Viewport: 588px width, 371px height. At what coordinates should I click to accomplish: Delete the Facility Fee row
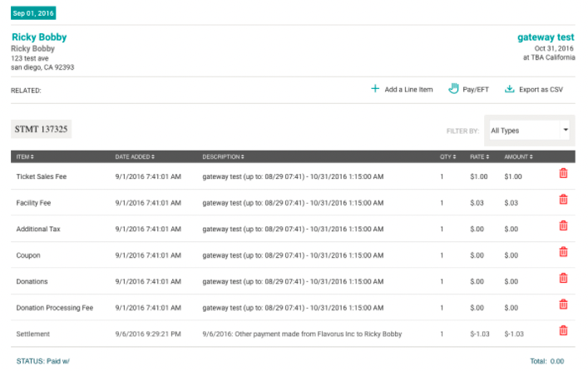point(563,200)
